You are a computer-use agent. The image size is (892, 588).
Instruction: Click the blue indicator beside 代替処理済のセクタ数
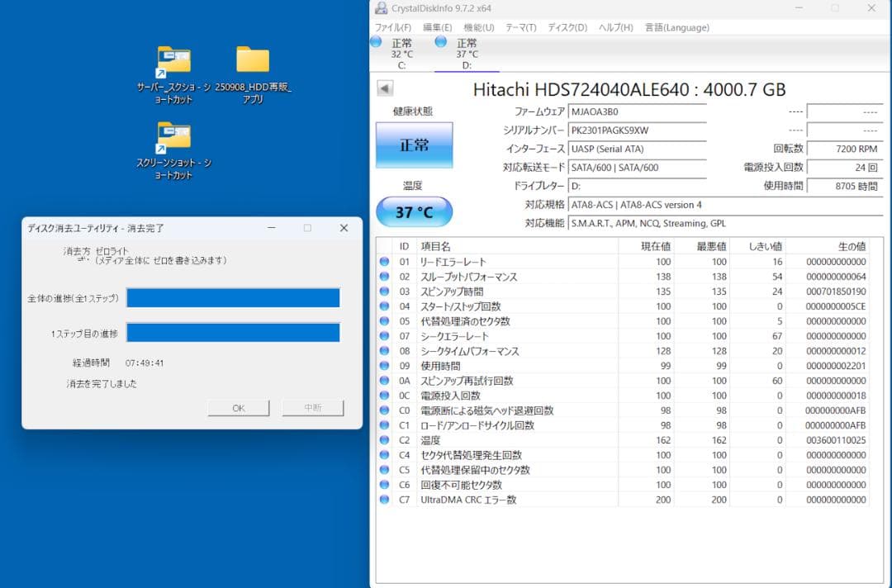click(x=382, y=321)
